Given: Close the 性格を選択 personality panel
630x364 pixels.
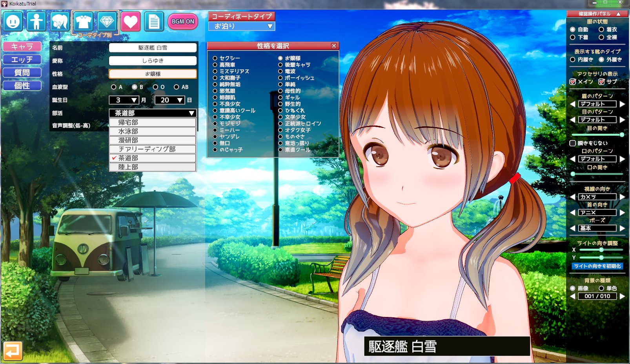Looking at the screenshot, I should (x=334, y=45).
